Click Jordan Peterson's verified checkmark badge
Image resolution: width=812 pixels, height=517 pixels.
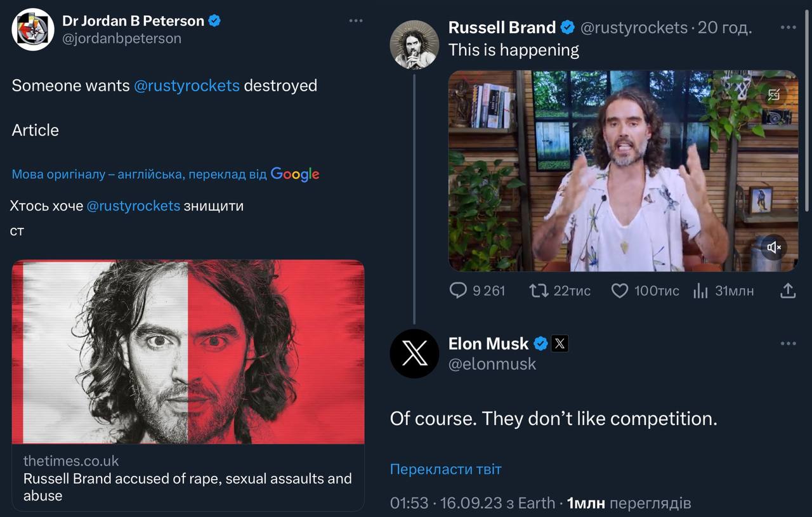tap(215, 21)
